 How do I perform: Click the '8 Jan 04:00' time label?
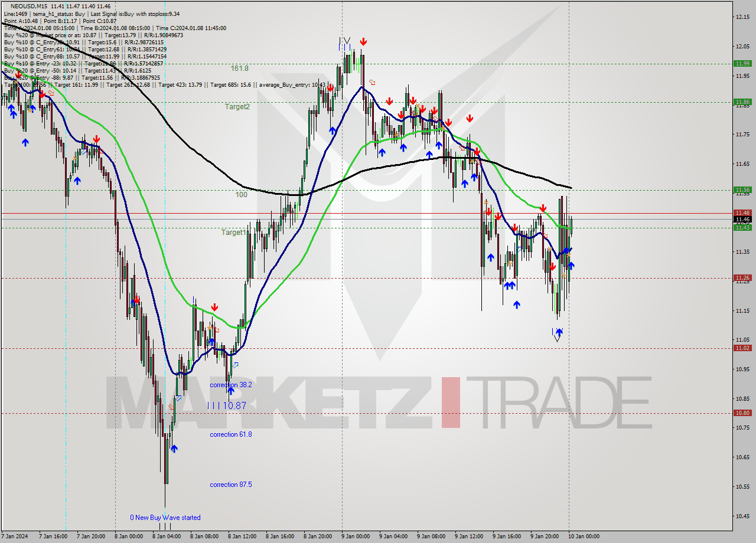[166, 537]
